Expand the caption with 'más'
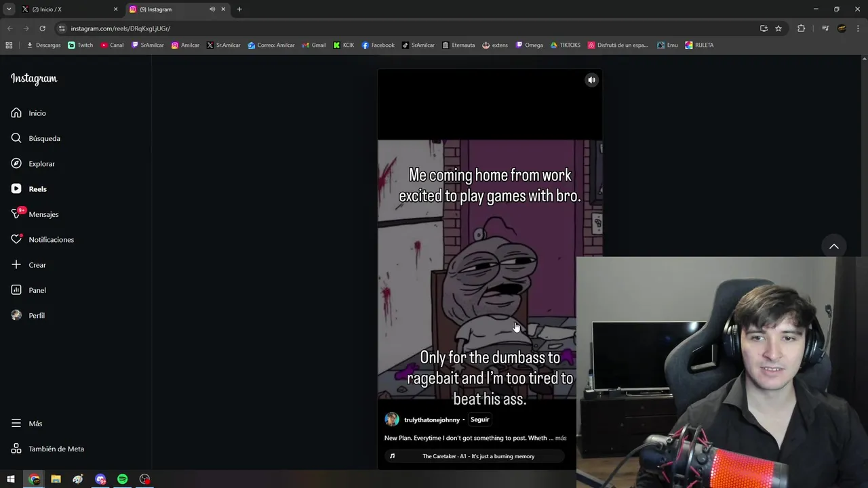This screenshot has width=868, height=488. pos(561,438)
